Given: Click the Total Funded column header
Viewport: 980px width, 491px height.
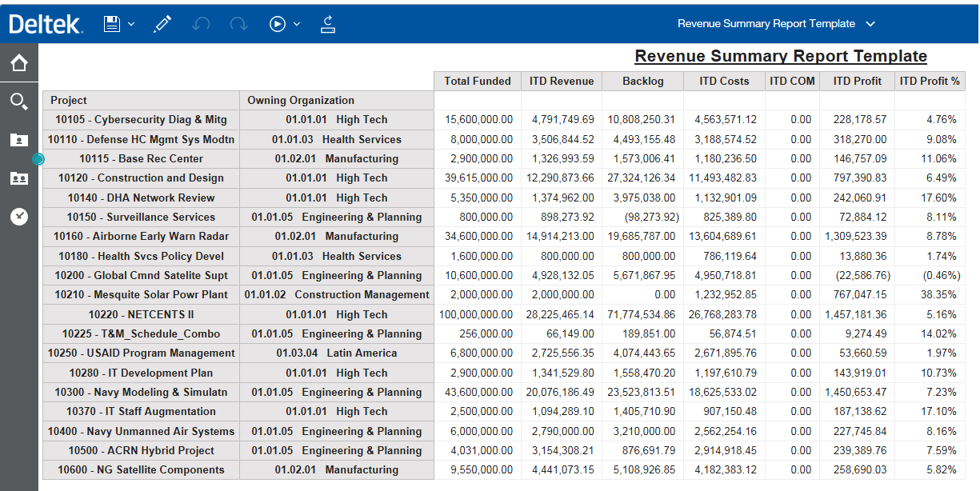Looking at the screenshot, I should point(478,81).
